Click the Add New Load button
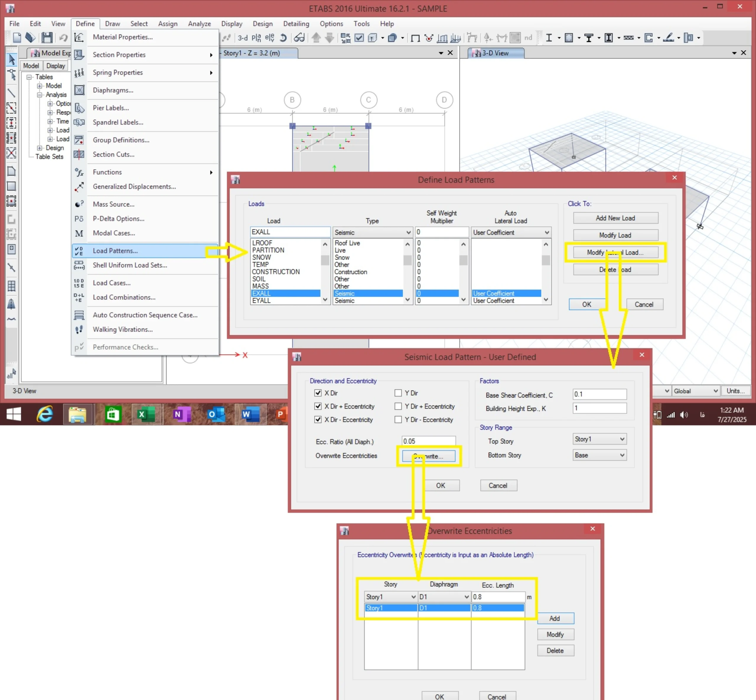 [x=615, y=218]
